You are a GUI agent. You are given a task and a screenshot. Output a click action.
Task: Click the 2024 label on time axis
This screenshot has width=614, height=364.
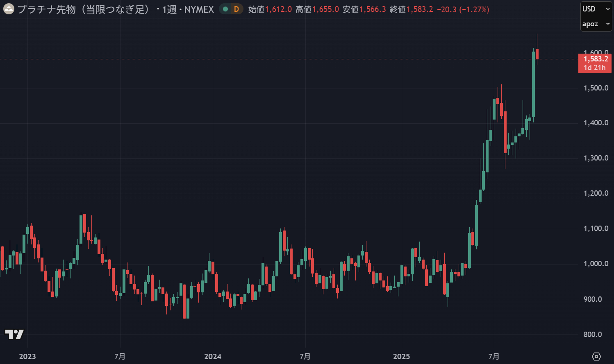(x=213, y=356)
